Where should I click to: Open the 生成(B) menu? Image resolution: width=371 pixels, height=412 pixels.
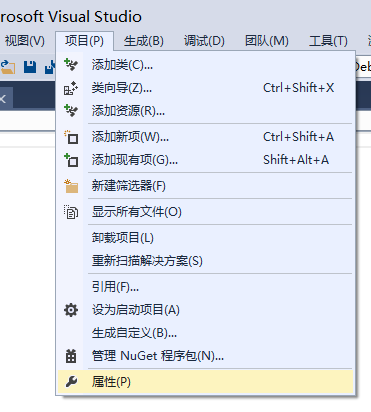pyautogui.click(x=144, y=41)
